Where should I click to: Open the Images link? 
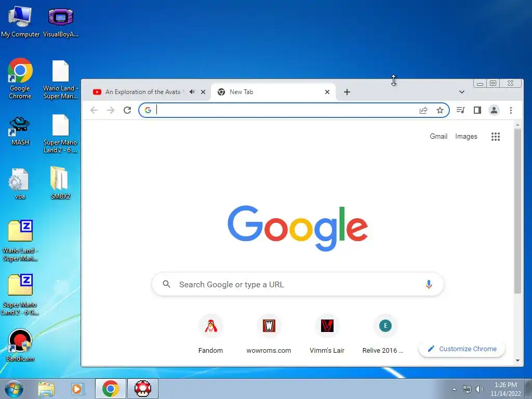click(x=466, y=137)
